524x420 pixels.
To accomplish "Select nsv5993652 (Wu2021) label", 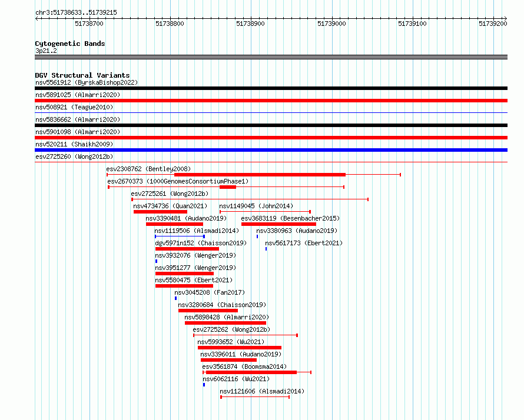I will (x=231, y=342).
